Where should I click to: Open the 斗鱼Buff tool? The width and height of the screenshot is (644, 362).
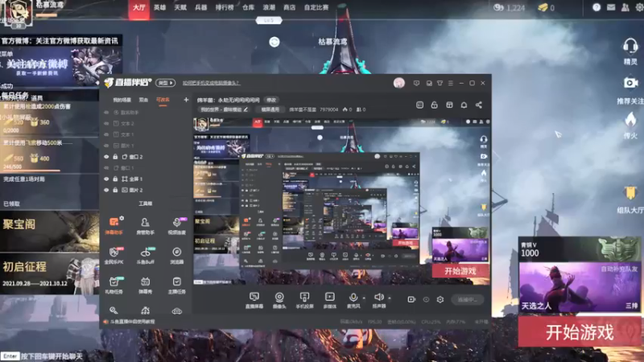145,255
